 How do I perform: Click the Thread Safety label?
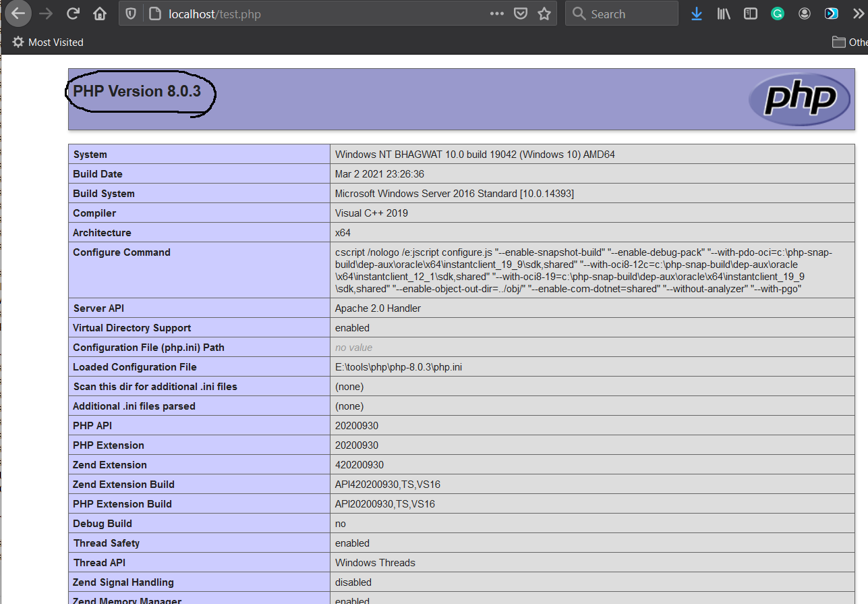tap(107, 543)
